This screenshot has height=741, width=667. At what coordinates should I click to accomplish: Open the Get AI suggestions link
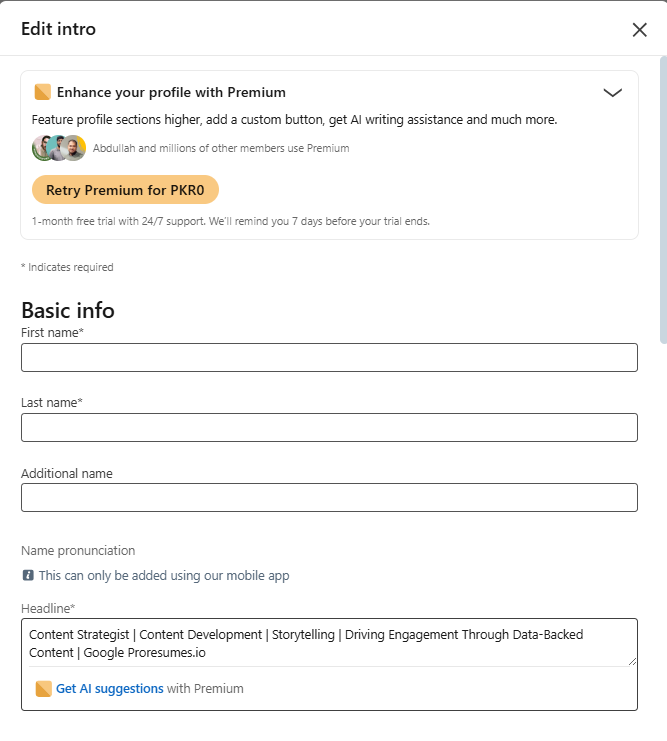(110, 689)
